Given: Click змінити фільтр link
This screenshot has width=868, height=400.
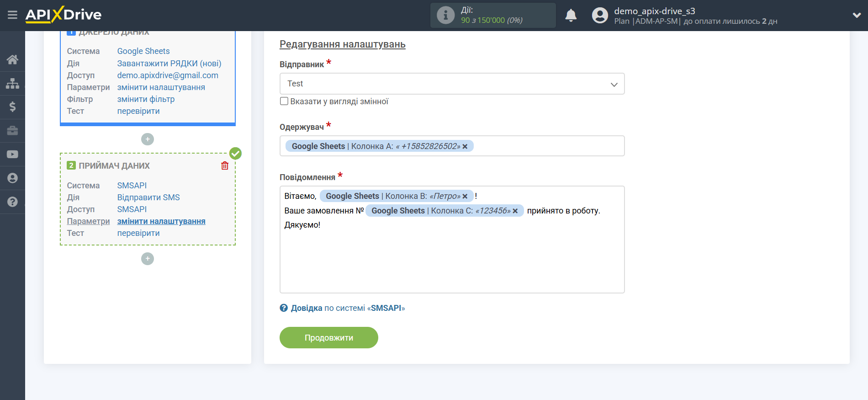Looking at the screenshot, I should click(x=146, y=99).
